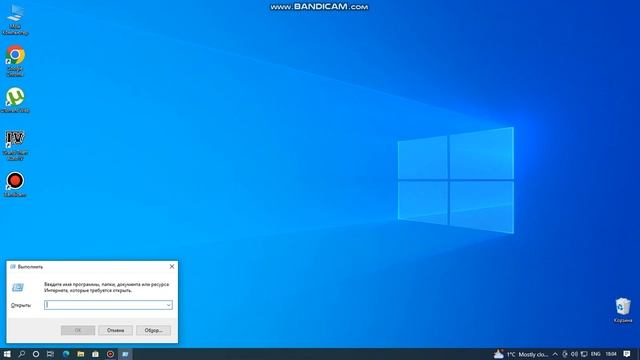Click the Run dialog title bar icon
Image resolution: width=640 pixels, height=360 pixels.
(x=13, y=267)
